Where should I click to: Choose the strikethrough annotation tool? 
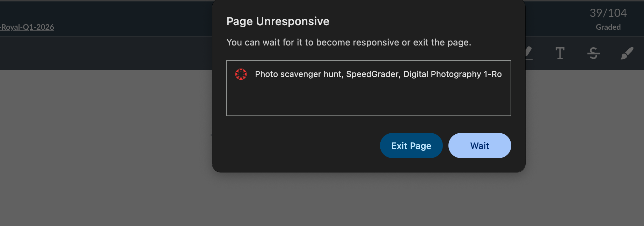coord(593,54)
